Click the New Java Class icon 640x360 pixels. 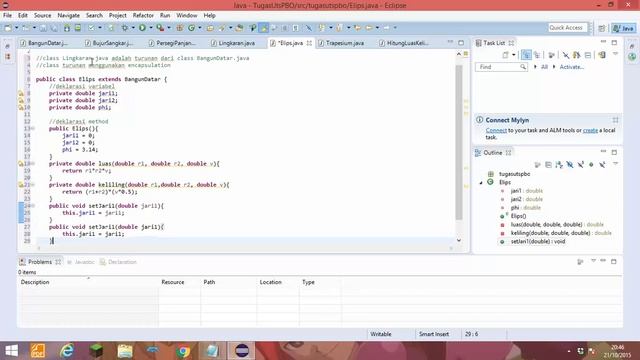point(191,28)
